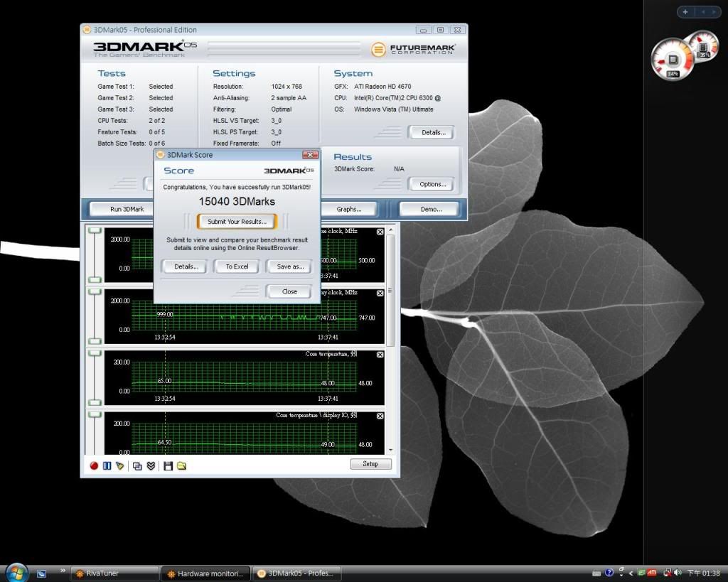Expand the quick launch overflow chevron
Screen dimensions: 728x582
(63, 571)
